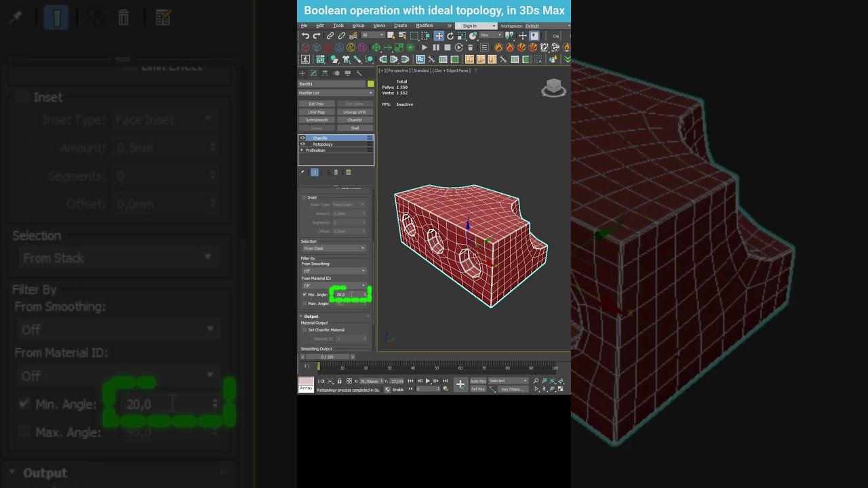This screenshot has height=488, width=868.
Task: Open the Key Filters dialog button
Action: tap(513, 389)
